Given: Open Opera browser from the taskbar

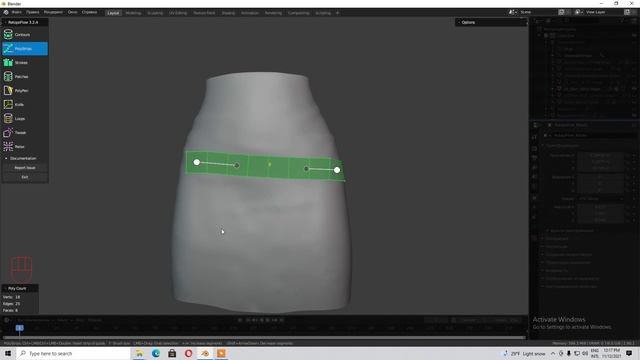Looking at the screenshot, I should pyautogui.click(x=189, y=353).
